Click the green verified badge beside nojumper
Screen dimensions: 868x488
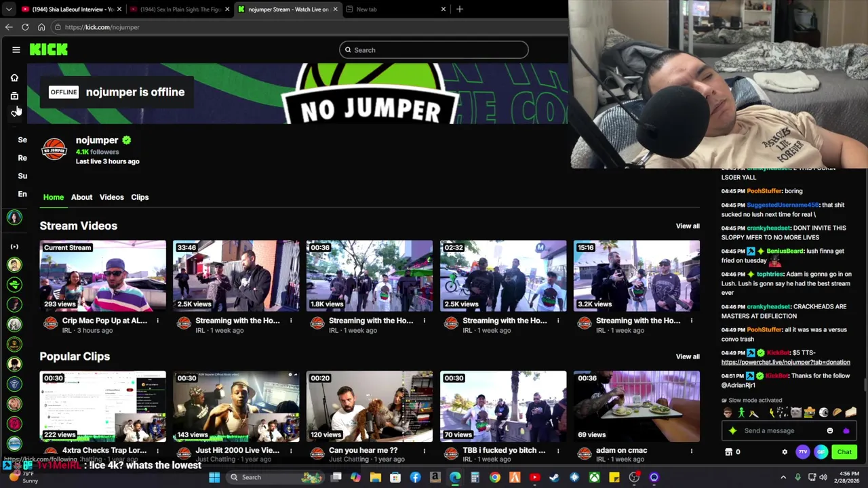pos(127,140)
